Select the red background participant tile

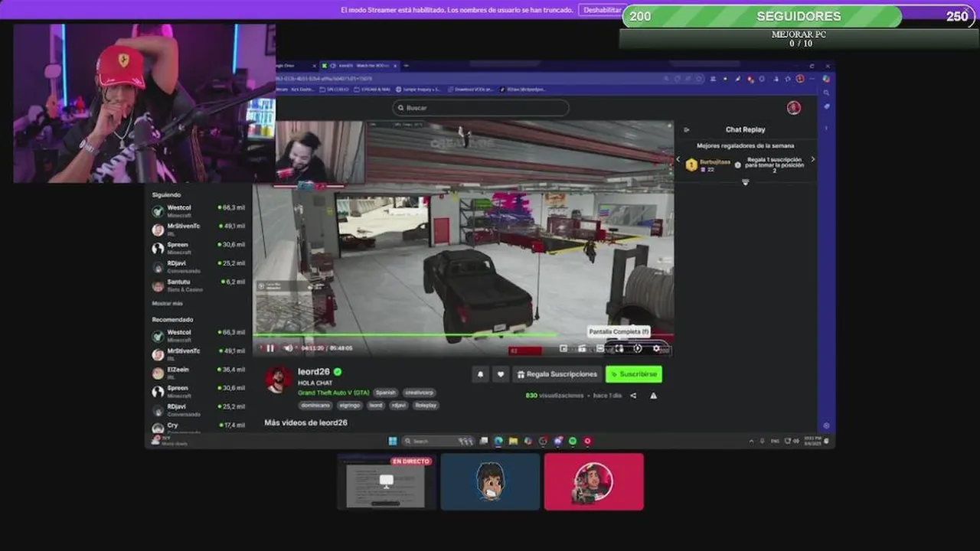[x=594, y=481]
